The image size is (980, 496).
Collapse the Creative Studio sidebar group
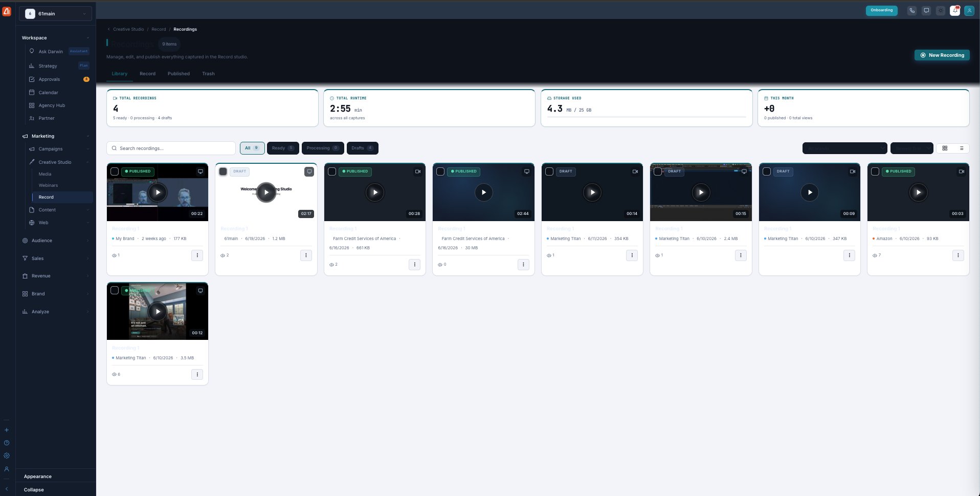pos(87,162)
